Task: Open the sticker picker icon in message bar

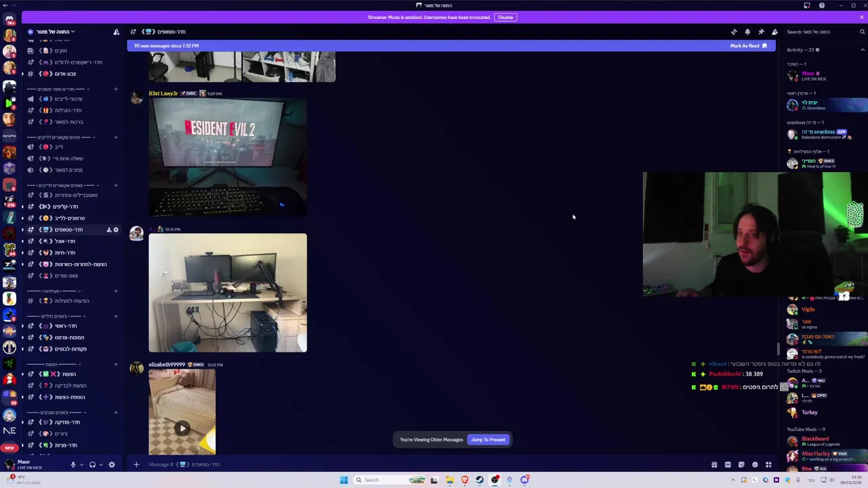Action: (x=741, y=464)
